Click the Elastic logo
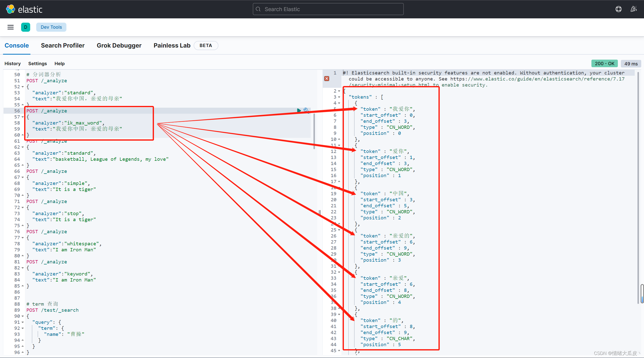Viewport: 644px width, 358px height. pyautogui.click(x=24, y=9)
